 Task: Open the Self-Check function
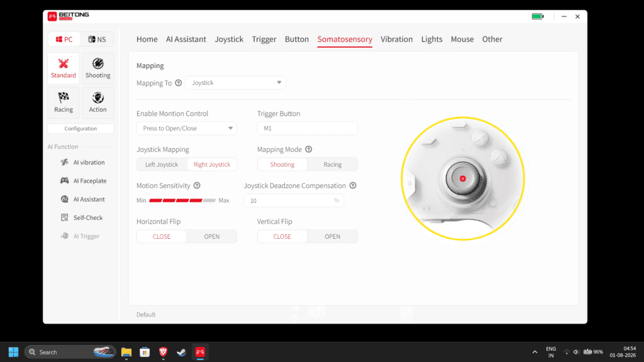pyautogui.click(x=81, y=217)
